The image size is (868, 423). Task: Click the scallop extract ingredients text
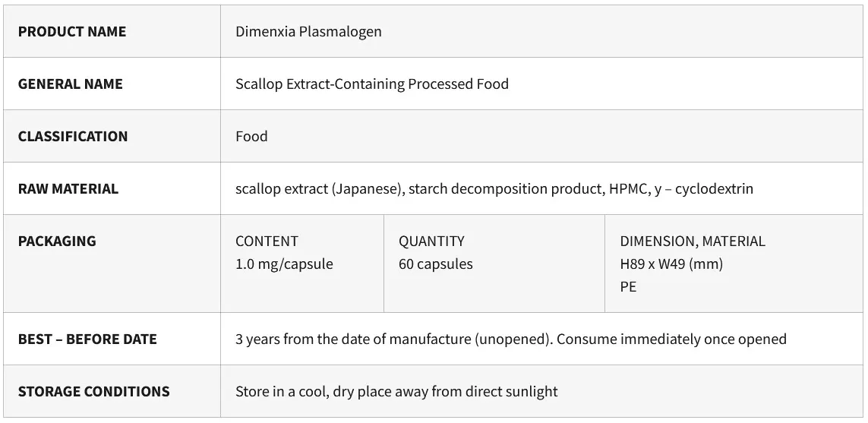click(494, 188)
